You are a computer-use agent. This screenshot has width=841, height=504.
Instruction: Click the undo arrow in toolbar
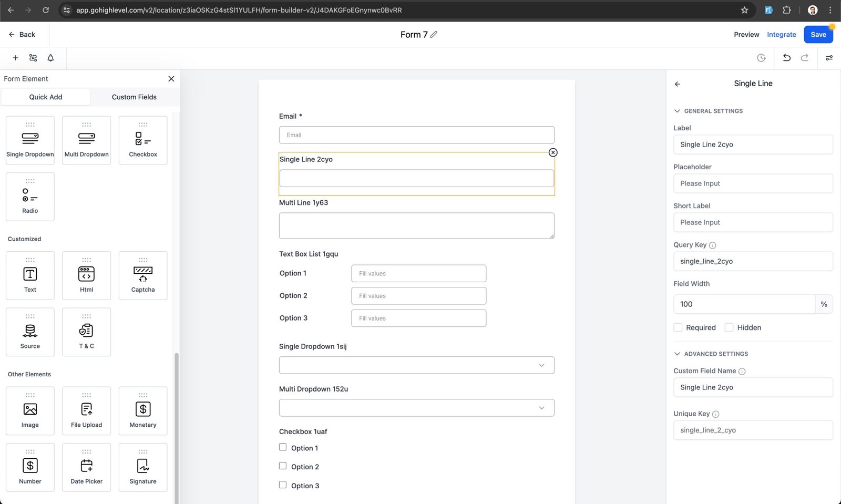(x=786, y=58)
